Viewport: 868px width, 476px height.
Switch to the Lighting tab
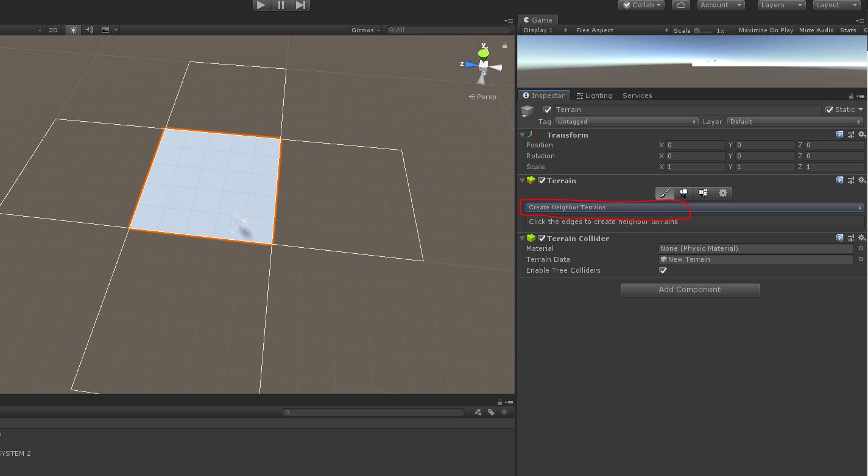594,96
